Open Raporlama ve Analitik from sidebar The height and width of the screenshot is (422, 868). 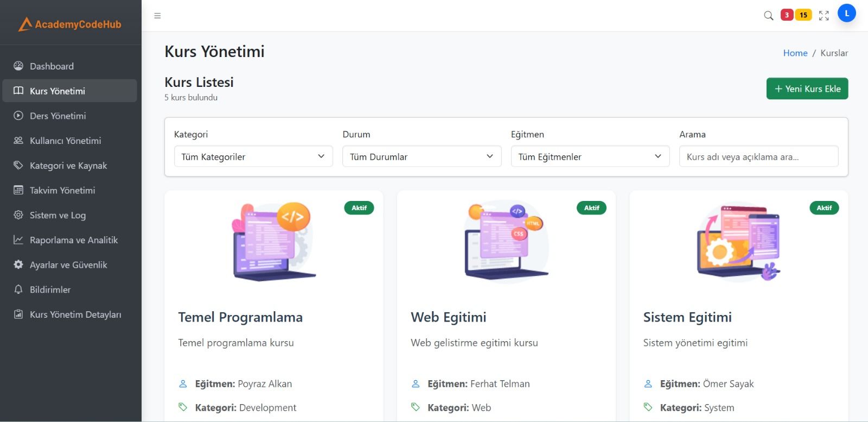(x=73, y=240)
